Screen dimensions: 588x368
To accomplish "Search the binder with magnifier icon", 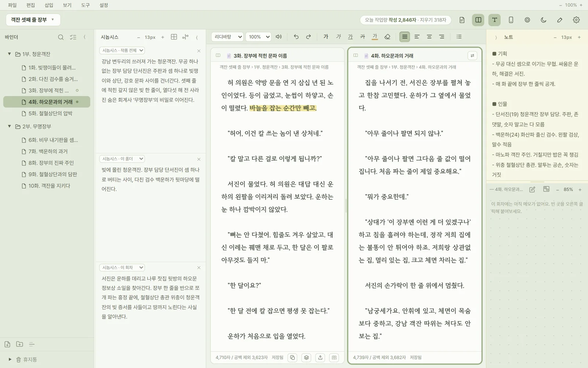I will click(x=61, y=37).
